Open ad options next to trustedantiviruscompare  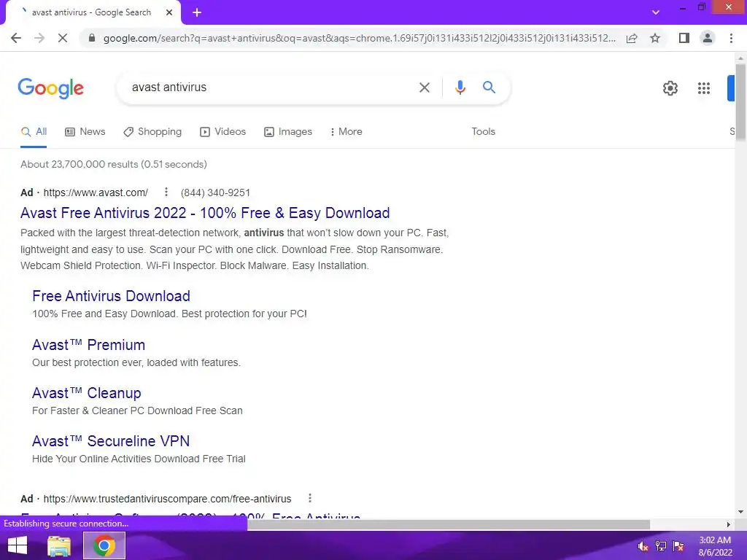tap(309, 498)
